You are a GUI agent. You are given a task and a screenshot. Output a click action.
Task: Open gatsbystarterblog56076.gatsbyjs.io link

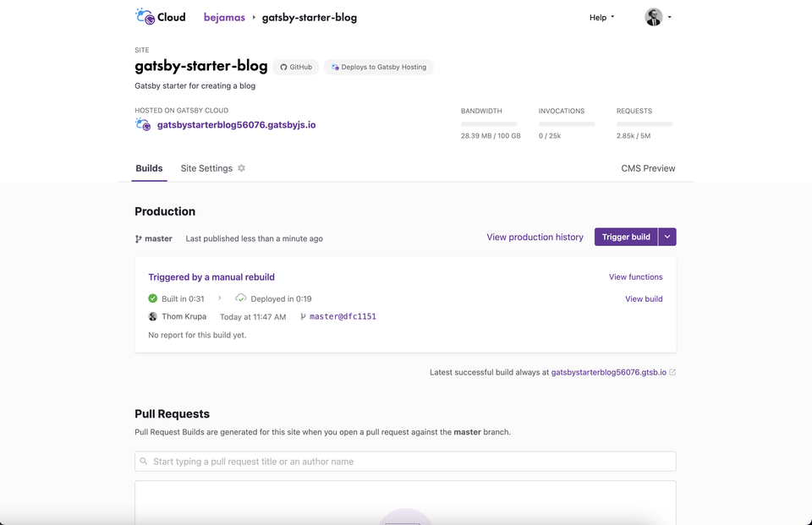(x=236, y=125)
